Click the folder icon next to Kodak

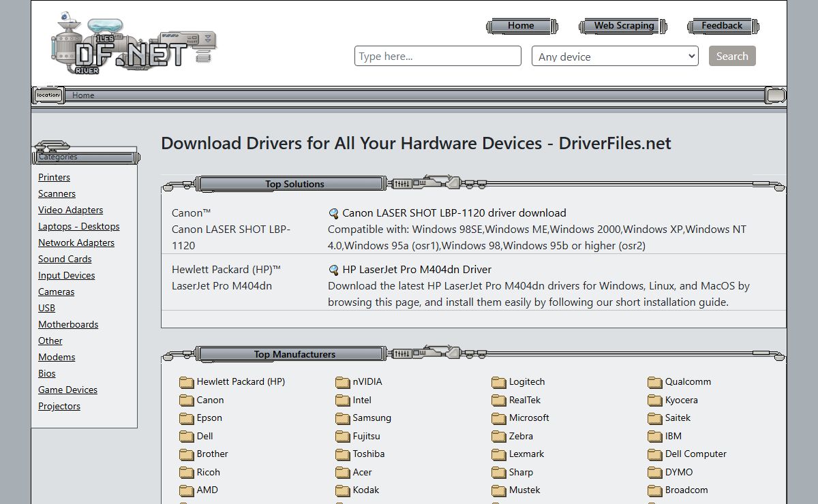343,490
